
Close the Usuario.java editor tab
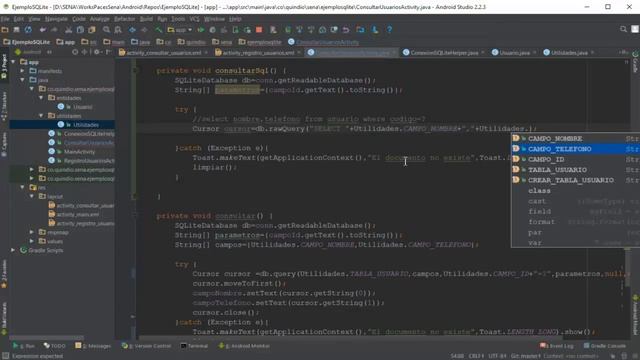point(534,53)
